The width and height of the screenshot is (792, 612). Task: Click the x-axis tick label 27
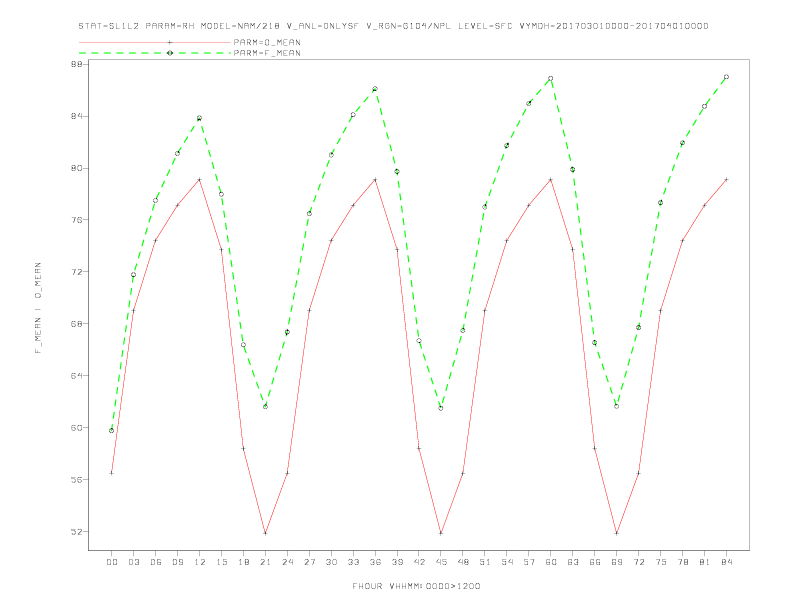pos(309,562)
